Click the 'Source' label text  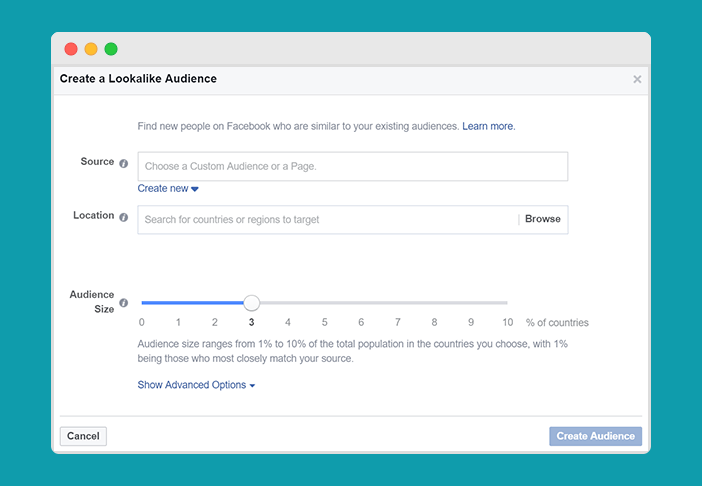coord(97,162)
